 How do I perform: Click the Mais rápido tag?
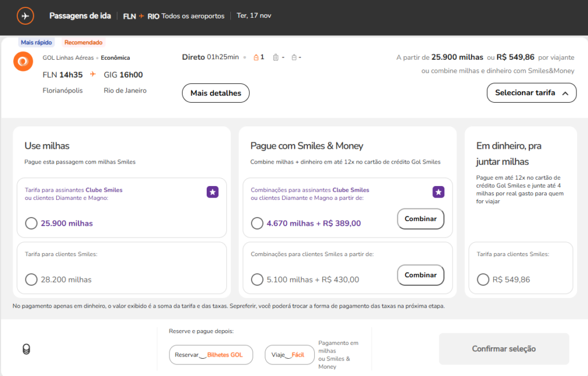coord(36,42)
